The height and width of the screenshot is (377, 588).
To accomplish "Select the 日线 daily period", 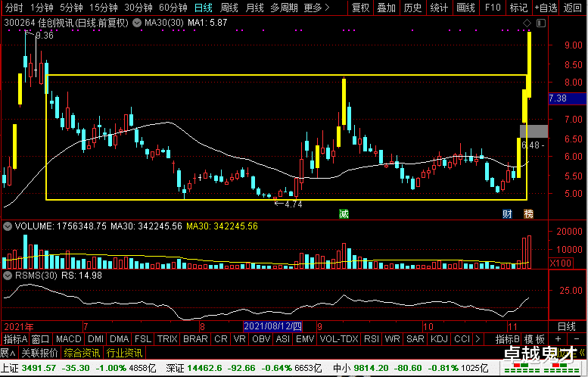I will [204, 8].
